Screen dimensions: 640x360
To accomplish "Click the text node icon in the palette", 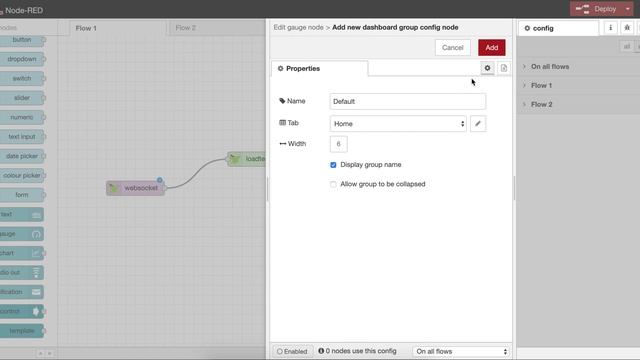I will 36,215.
